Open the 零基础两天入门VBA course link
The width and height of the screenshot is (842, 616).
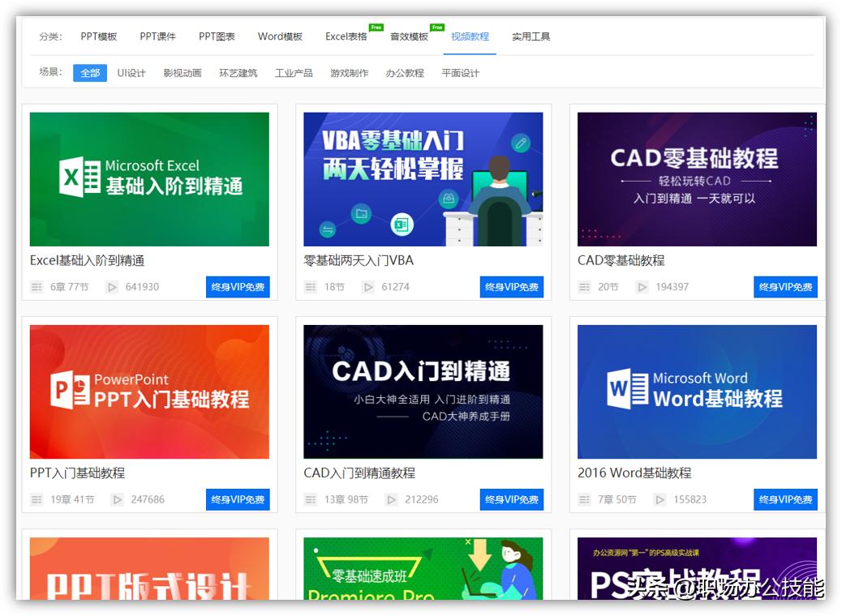pos(358,260)
